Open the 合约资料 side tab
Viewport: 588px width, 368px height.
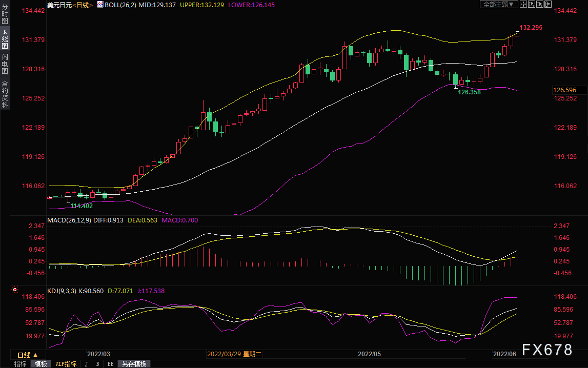(5, 94)
